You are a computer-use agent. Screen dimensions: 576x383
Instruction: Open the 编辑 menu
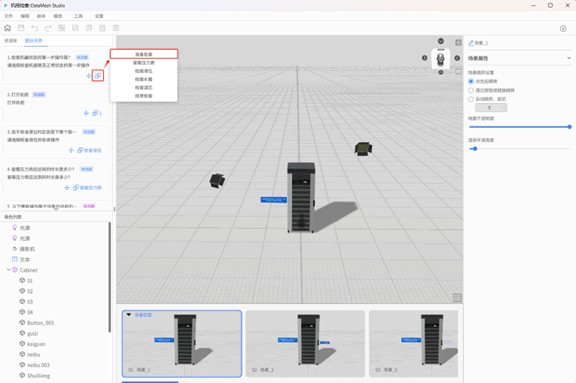pyautogui.click(x=25, y=16)
